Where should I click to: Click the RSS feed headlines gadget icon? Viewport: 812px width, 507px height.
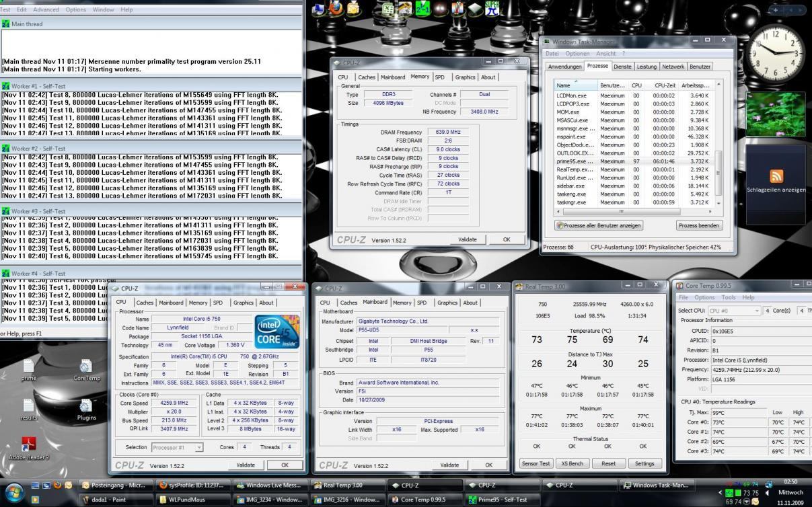[x=776, y=176]
